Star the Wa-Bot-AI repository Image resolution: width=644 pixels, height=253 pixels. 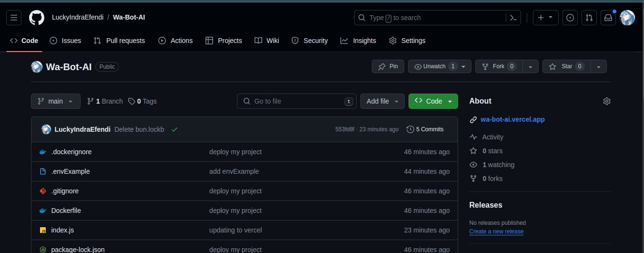click(x=566, y=66)
